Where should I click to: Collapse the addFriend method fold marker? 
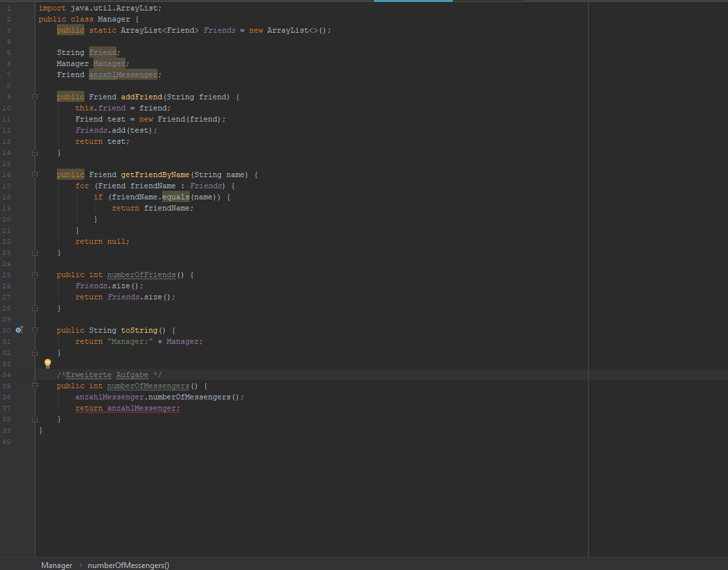(35, 97)
